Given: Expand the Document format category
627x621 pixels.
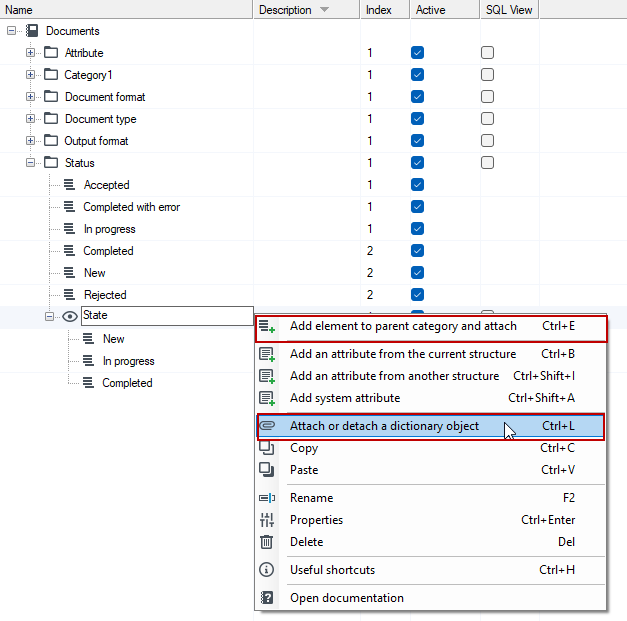Looking at the screenshot, I should tap(30, 96).
